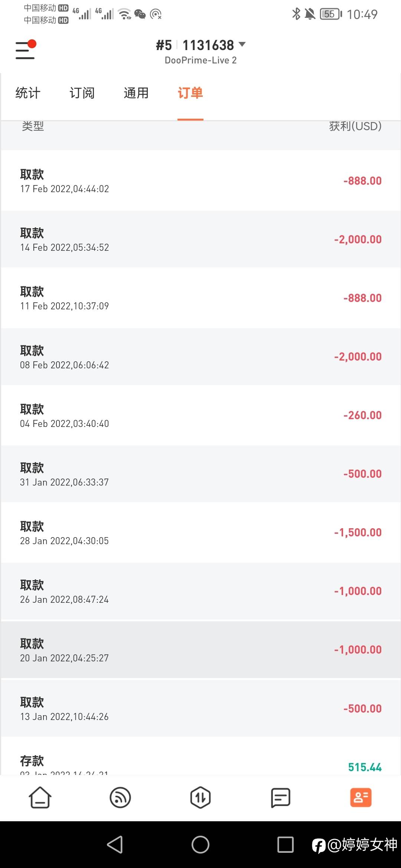
Task: Select the 28 Jan 2022 -1,500.00 row
Action: pyautogui.click(x=200, y=532)
